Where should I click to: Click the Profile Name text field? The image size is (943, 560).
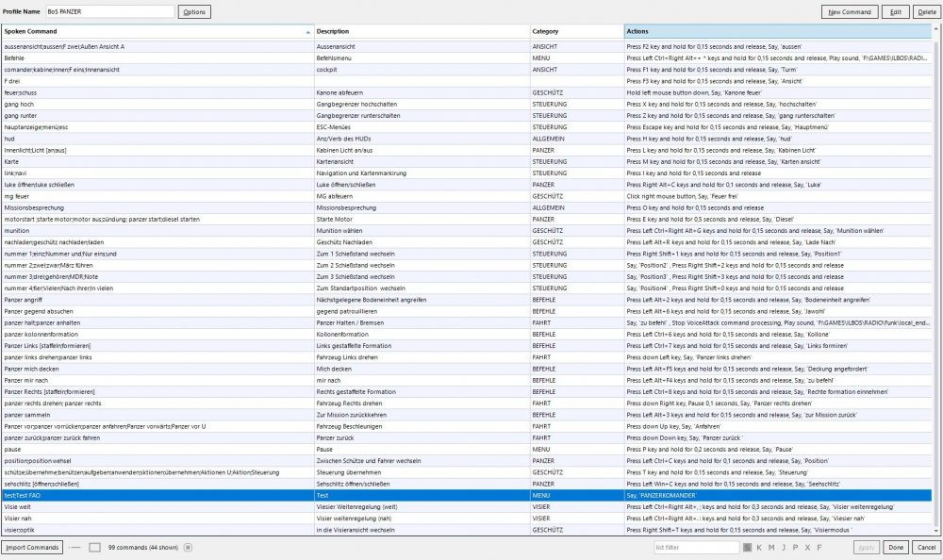tap(109, 12)
